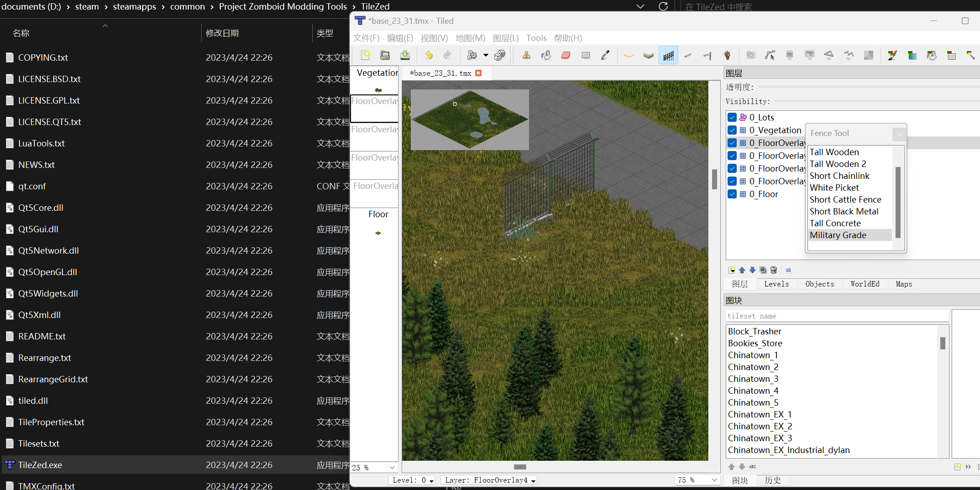The height and width of the screenshot is (490, 980).
Task: Toggle checkbox of second 0_FloorOverlay layer
Action: 732,156
